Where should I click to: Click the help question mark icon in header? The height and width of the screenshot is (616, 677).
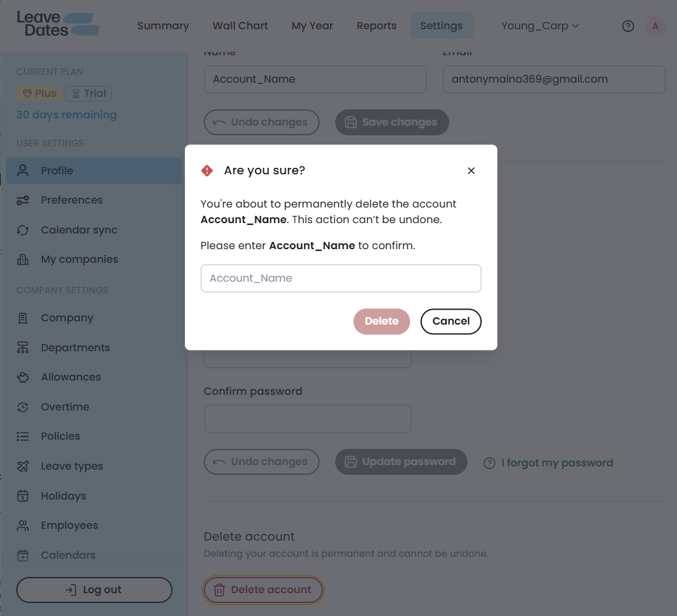tap(628, 26)
